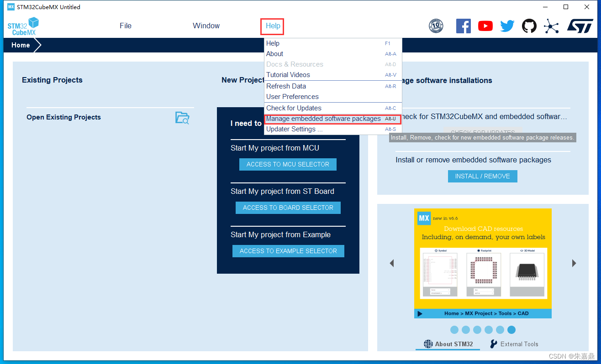Click the MX app icon in title bar

click(11, 7)
